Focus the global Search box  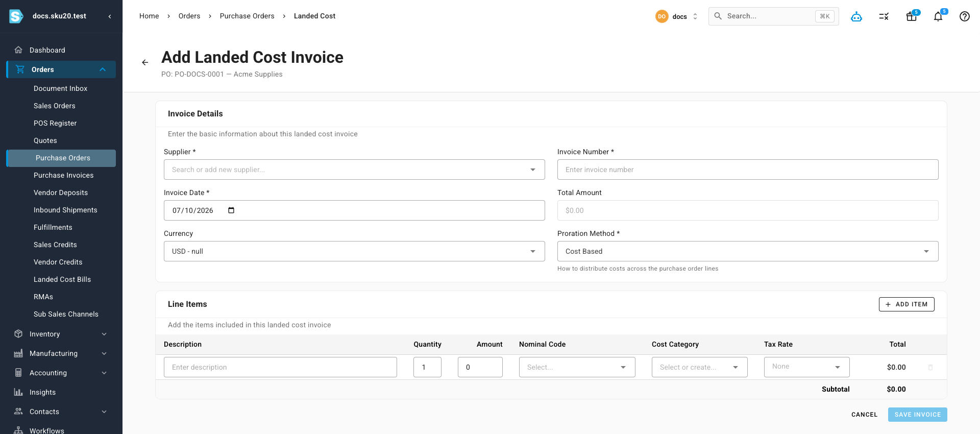pyautogui.click(x=774, y=16)
